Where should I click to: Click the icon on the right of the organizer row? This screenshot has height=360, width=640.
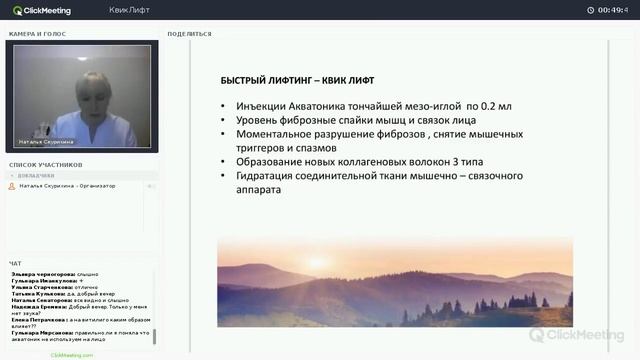(x=151, y=186)
